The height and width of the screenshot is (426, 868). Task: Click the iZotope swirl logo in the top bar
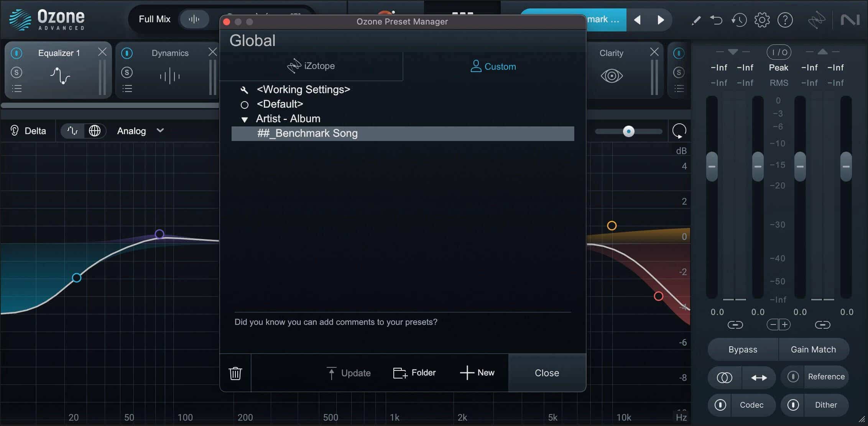(817, 20)
